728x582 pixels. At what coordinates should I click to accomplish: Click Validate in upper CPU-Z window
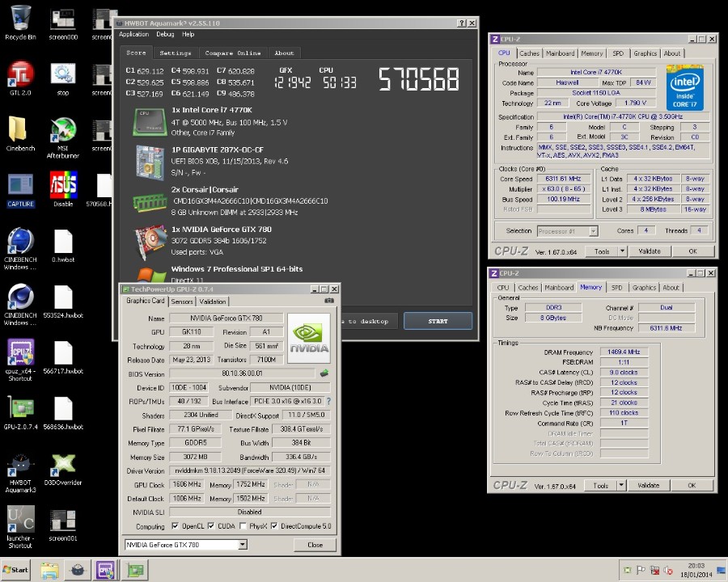coord(649,251)
